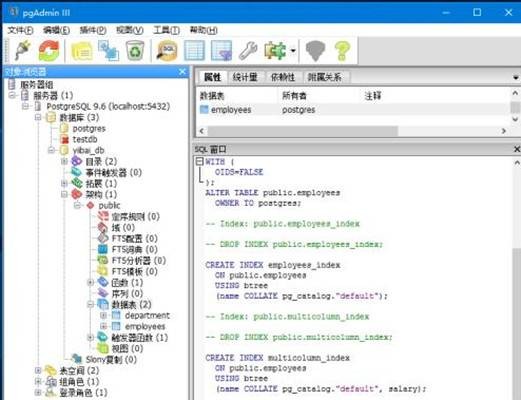Collapse the public schema node
The width and height of the screenshot is (521, 400).
tap(78, 205)
